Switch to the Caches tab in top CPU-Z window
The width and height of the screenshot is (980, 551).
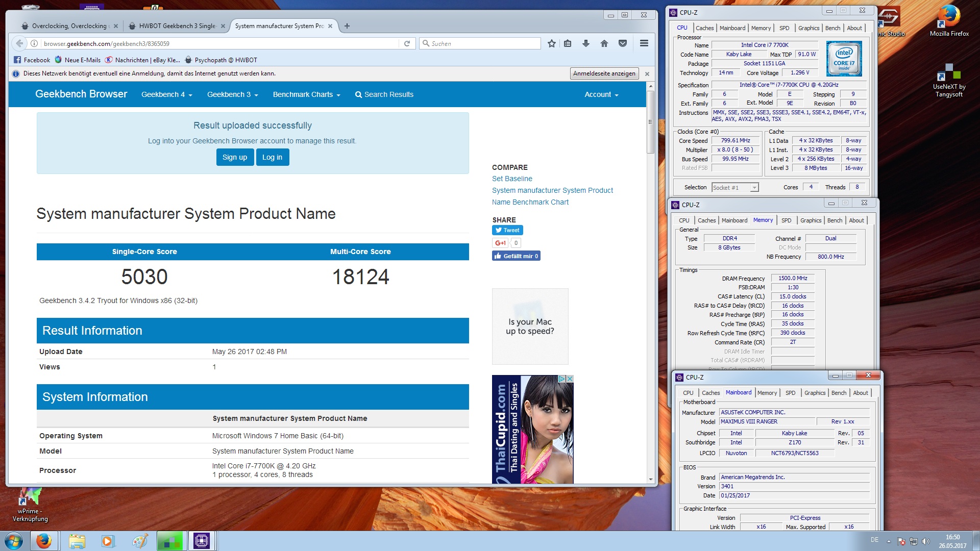[704, 28]
